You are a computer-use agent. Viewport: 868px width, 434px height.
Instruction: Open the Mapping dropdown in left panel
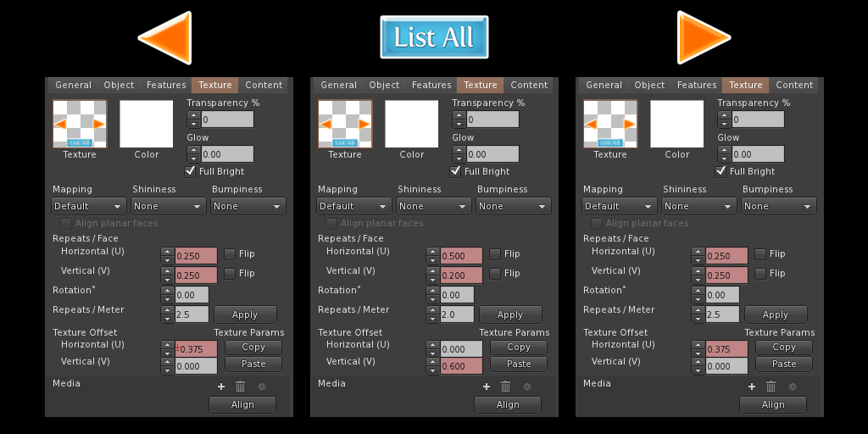89,206
